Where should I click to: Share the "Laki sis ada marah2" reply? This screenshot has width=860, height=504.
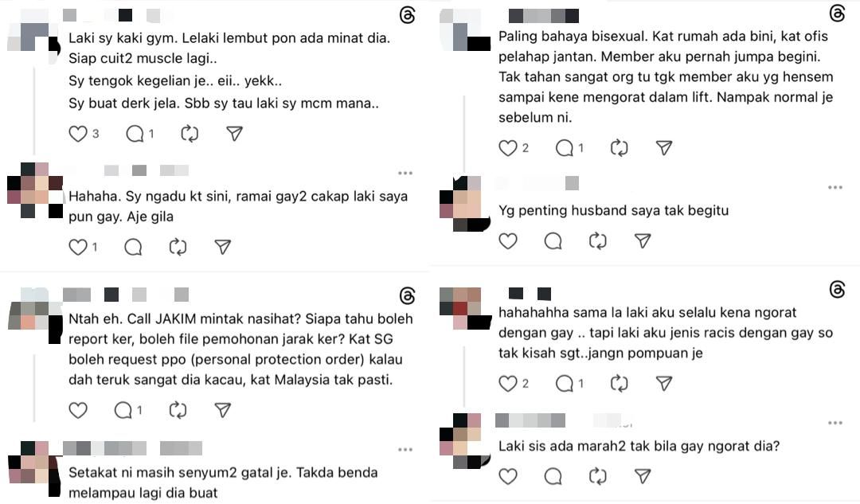pos(643,476)
